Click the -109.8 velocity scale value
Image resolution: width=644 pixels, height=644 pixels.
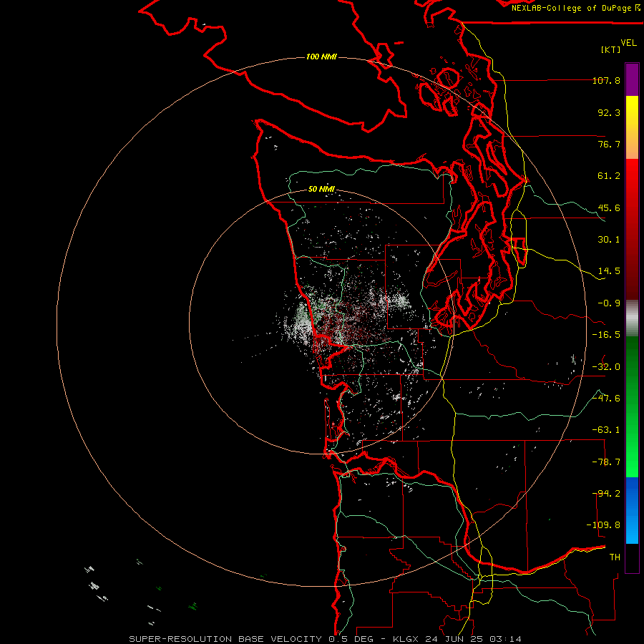[x=603, y=525]
